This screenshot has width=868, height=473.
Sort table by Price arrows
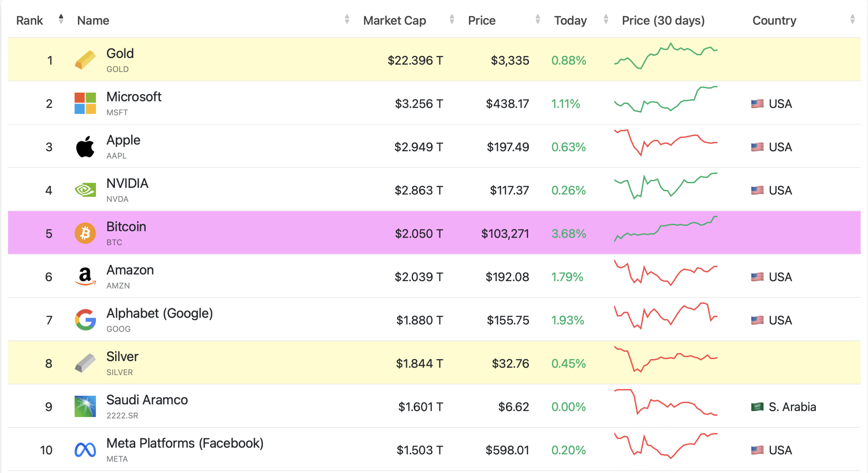pyautogui.click(x=538, y=19)
